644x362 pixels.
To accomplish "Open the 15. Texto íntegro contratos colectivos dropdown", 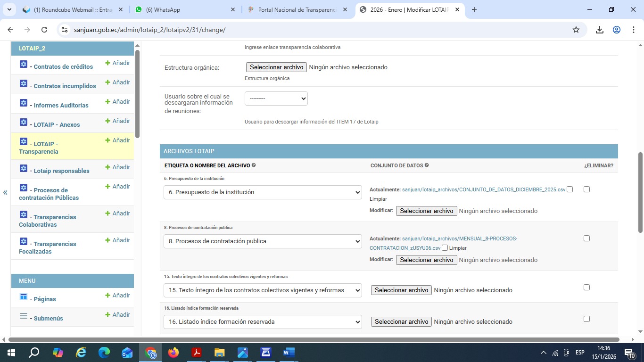I will 263,290.
